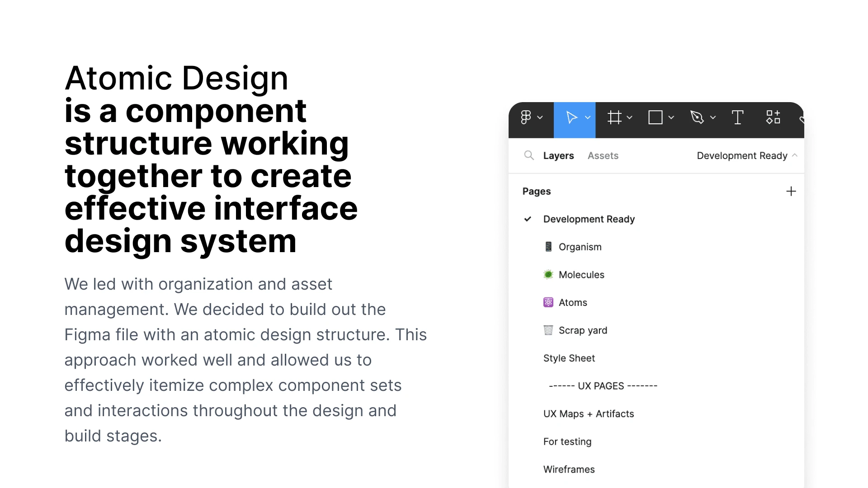Image resolution: width=868 pixels, height=488 pixels.
Task: Open the Resources components icon
Action: tap(773, 117)
